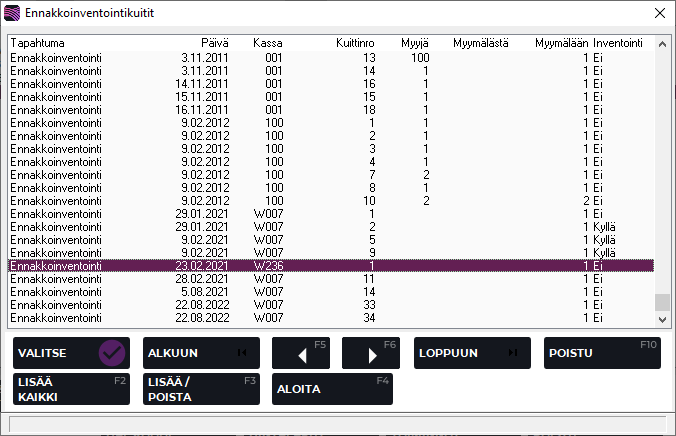Select row dated 5.08.2021 receipt 14
Viewport: 676px width, 436px height.
point(330,292)
